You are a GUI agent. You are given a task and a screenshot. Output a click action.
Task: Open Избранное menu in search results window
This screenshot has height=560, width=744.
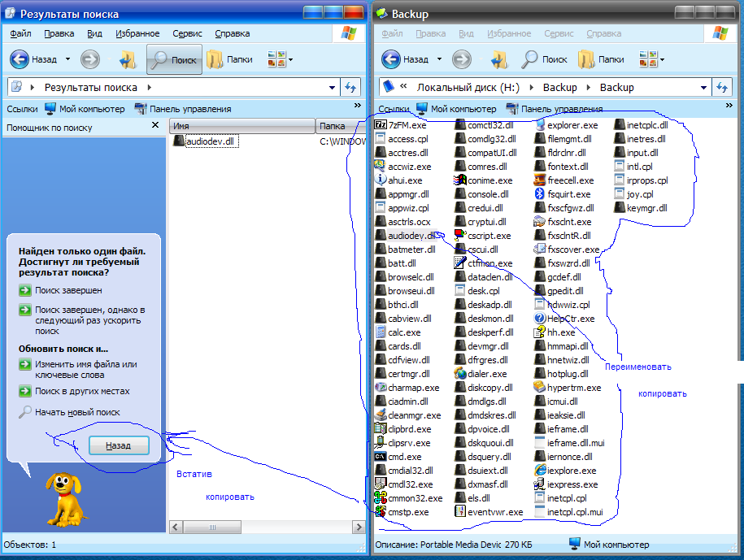(x=137, y=33)
